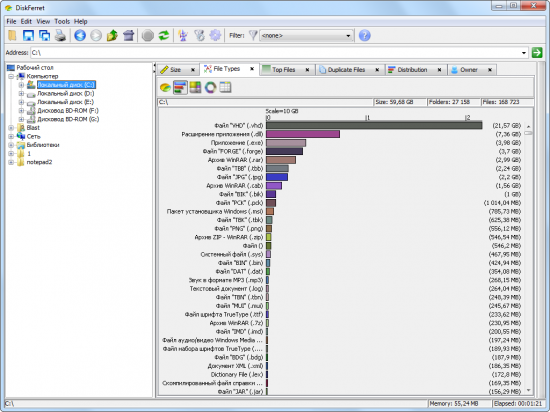550x412 pixels.
Task: Open the Address bar dropdown arrow
Action: (x=524, y=53)
